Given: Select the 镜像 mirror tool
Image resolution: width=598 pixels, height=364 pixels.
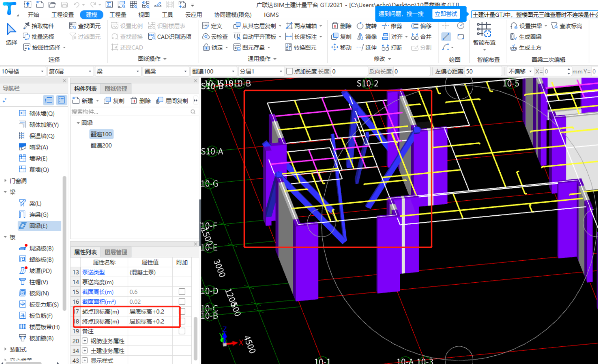Looking at the screenshot, I should coord(367,37).
